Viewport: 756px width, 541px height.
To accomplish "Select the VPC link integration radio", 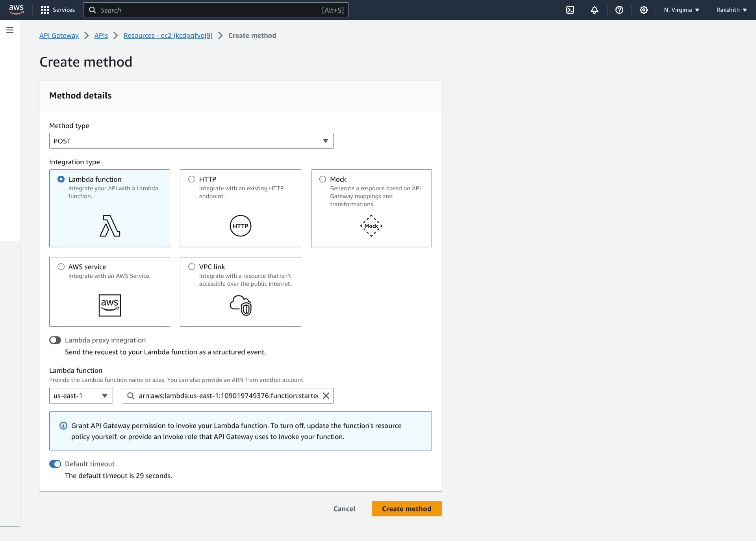I will pyautogui.click(x=192, y=267).
